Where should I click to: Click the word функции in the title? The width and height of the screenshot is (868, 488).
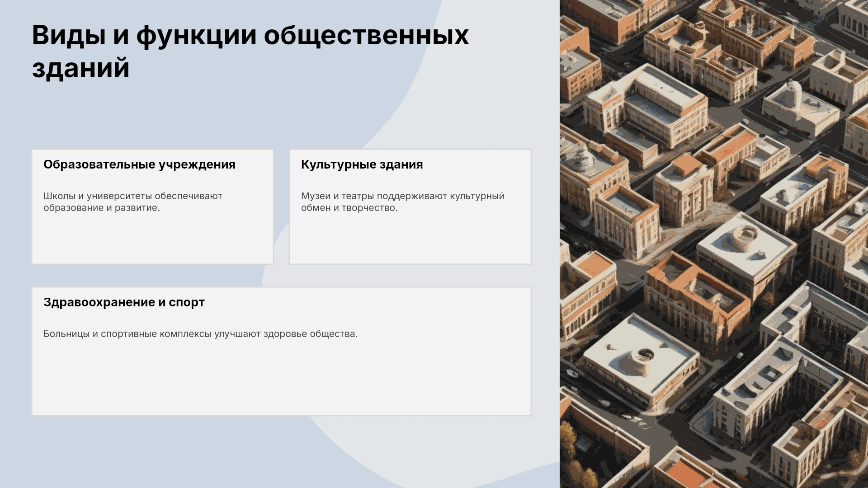(x=196, y=36)
